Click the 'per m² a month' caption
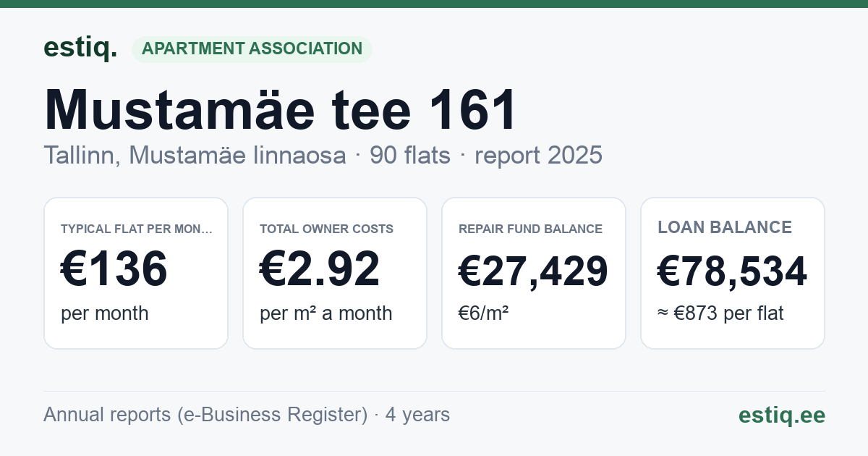Screen dimensions: 868x456 325,313
